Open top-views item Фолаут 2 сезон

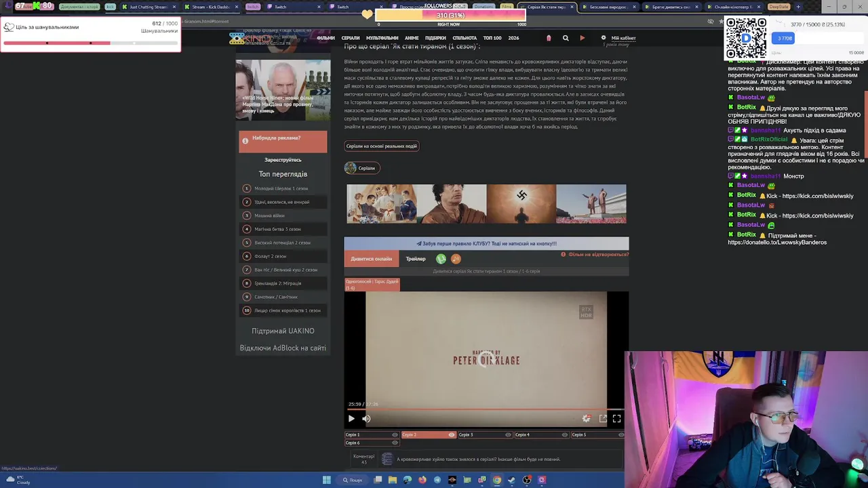tap(283, 256)
